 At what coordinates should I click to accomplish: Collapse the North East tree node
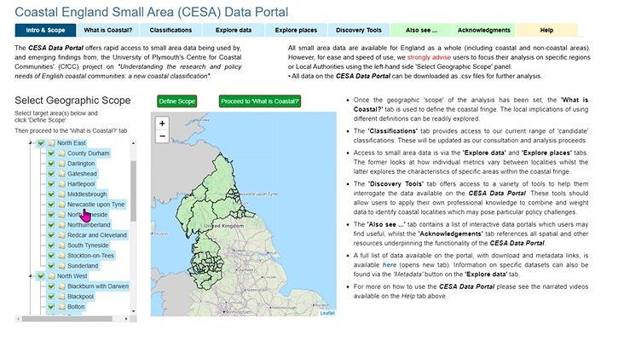pyautogui.click(x=30, y=143)
